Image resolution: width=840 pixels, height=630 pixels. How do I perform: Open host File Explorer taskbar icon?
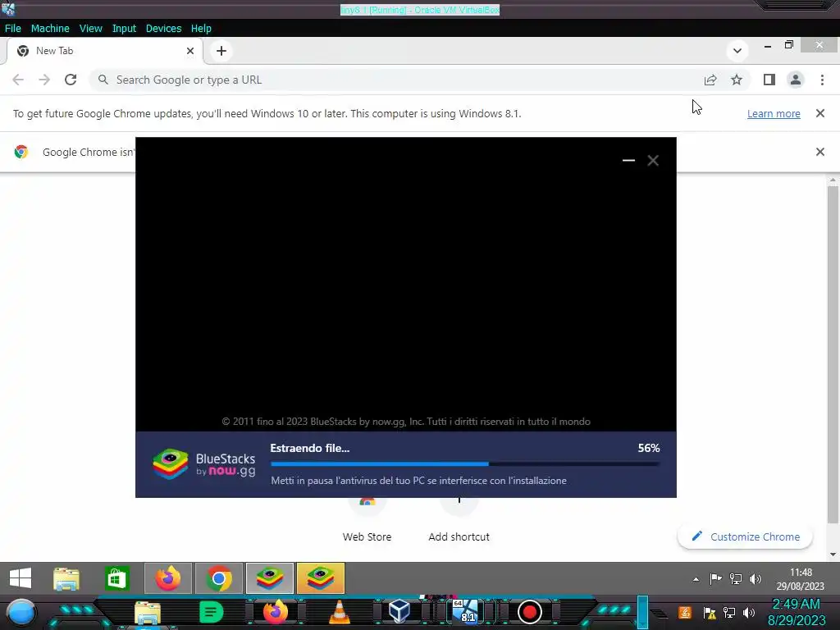pyautogui.click(x=148, y=613)
